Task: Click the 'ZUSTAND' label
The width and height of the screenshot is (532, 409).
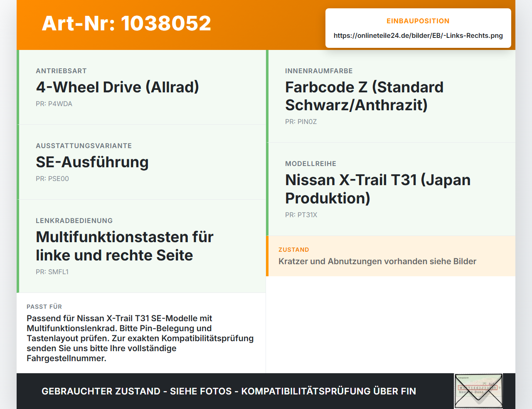Action: coord(294,250)
